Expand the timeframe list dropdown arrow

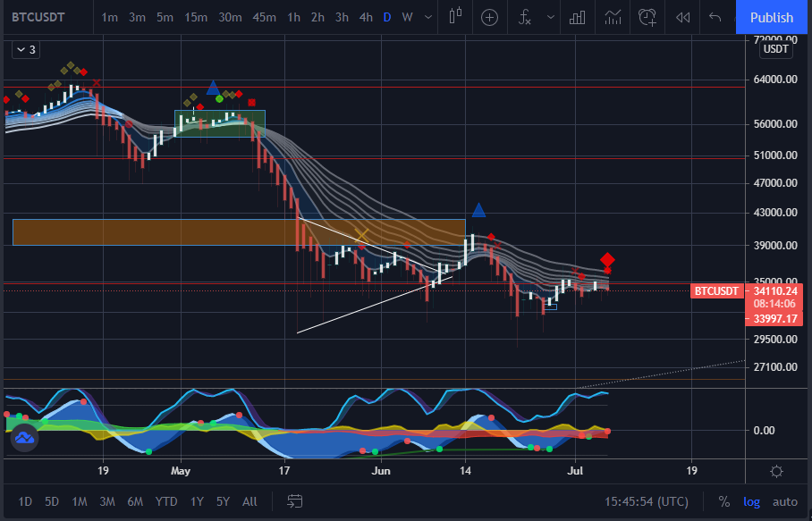(428, 17)
